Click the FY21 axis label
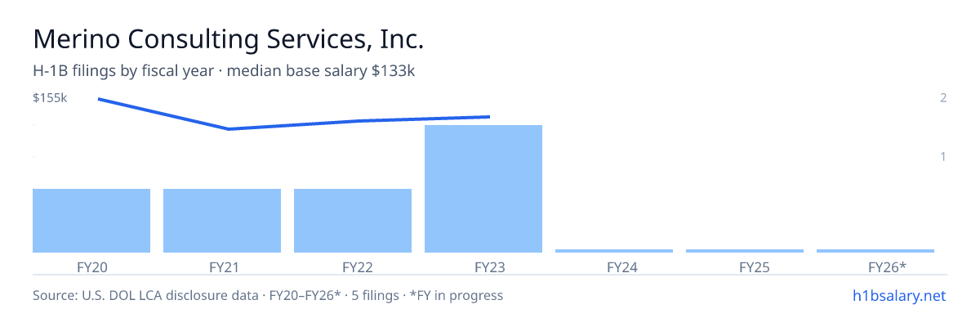The height and width of the screenshot is (327, 980). tap(222, 267)
